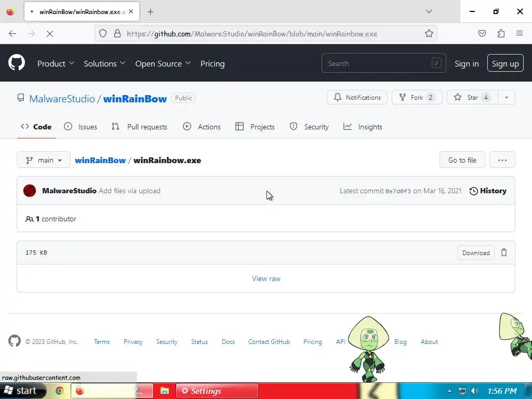Fork the repository
This screenshot has height=399, width=532.
point(417,97)
